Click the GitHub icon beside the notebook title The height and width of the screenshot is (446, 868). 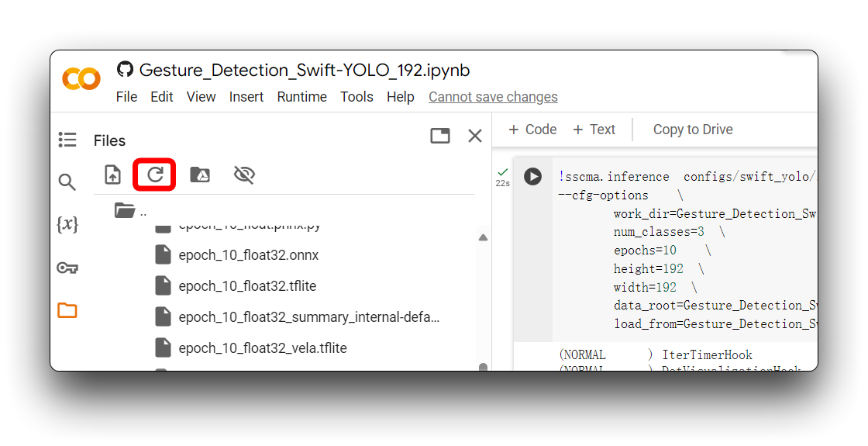(x=125, y=69)
